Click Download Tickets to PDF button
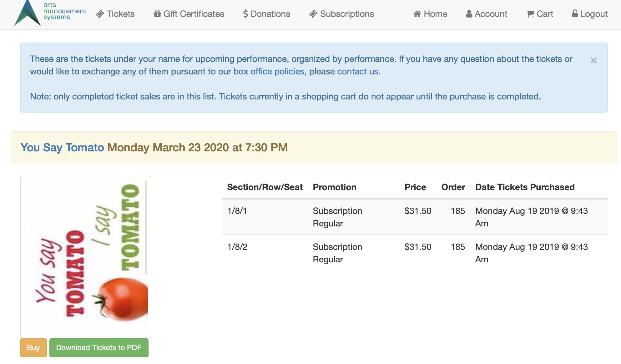 [x=99, y=348]
